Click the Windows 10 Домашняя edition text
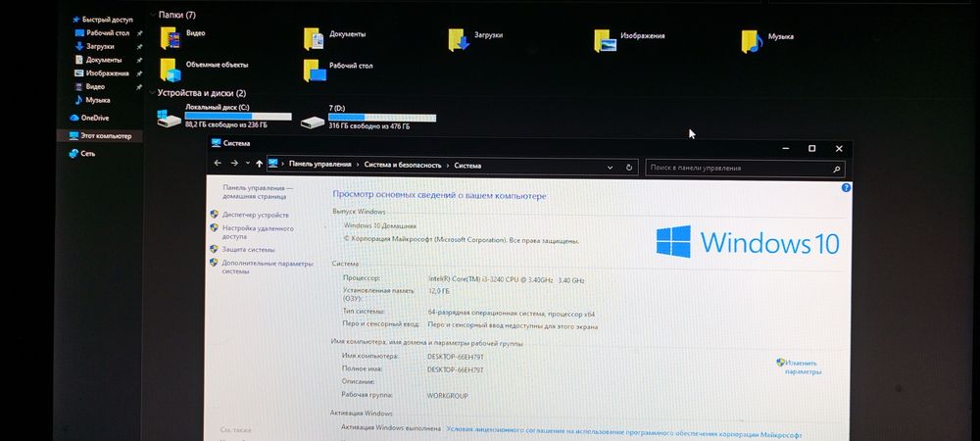The height and width of the screenshot is (441, 980). 379,225
